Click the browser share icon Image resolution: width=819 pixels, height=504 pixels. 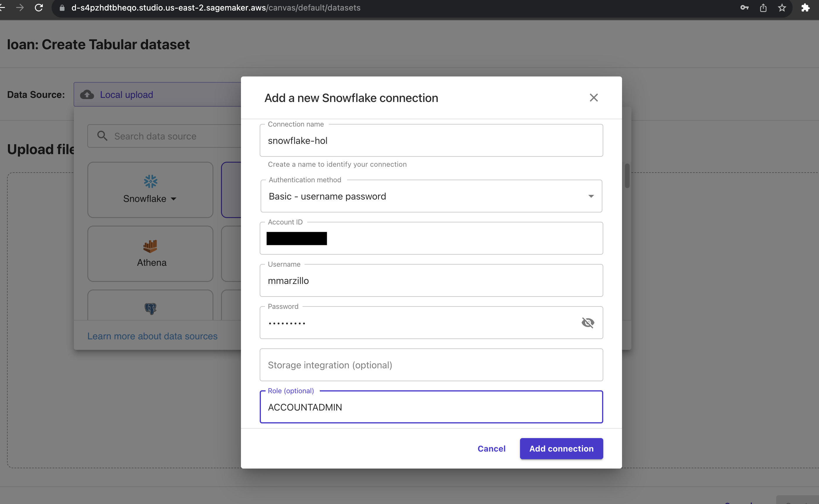(763, 8)
